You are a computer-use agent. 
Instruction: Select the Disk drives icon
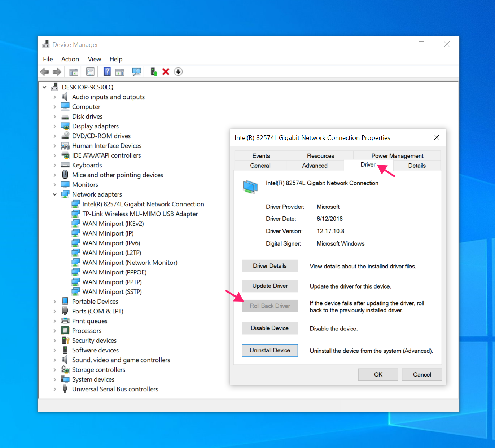pyautogui.click(x=65, y=117)
